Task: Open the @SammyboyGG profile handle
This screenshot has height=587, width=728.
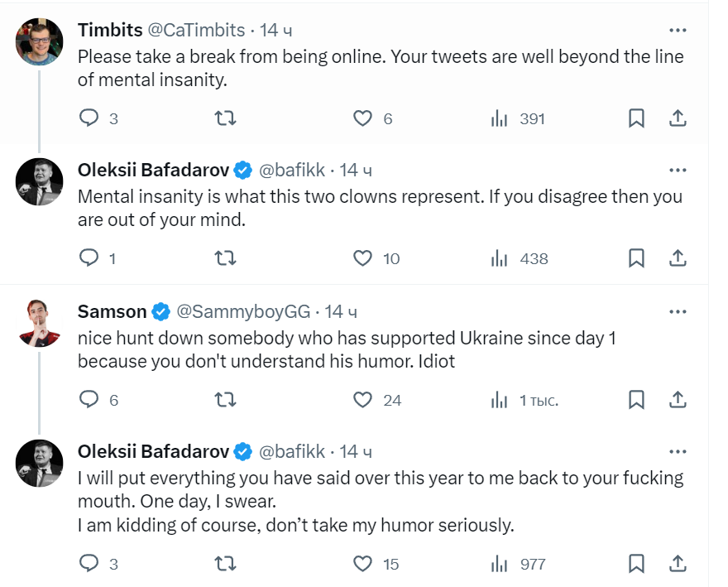Action: 244,312
